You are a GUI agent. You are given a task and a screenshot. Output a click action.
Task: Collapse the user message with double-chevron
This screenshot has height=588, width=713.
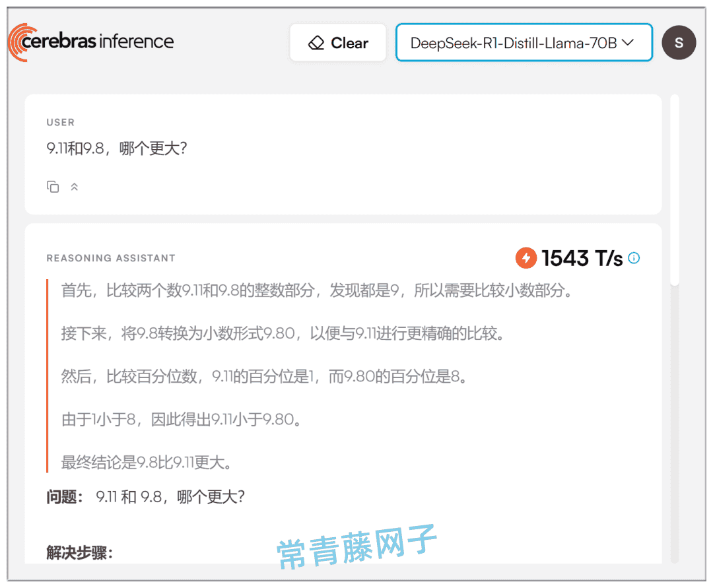(x=75, y=187)
